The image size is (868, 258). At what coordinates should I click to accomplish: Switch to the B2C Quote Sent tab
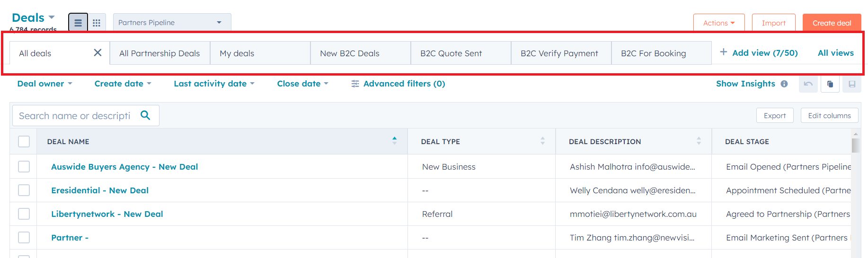coord(451,53)
